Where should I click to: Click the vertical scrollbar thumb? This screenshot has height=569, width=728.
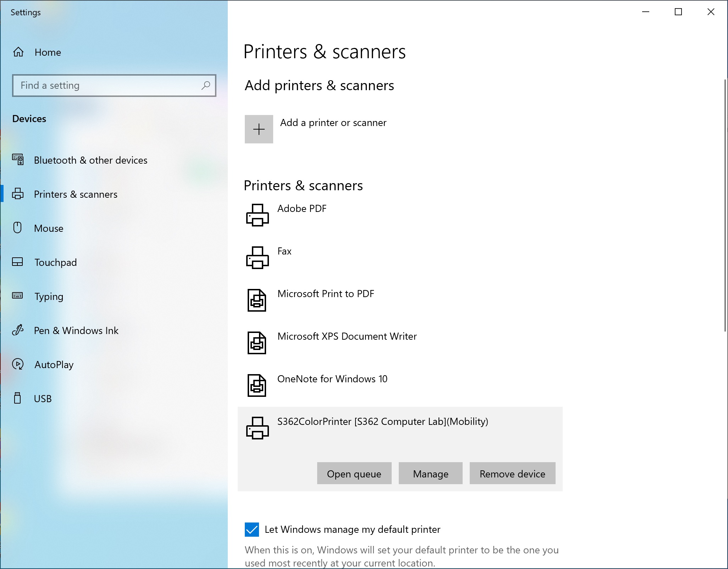[x=725, y=205]
